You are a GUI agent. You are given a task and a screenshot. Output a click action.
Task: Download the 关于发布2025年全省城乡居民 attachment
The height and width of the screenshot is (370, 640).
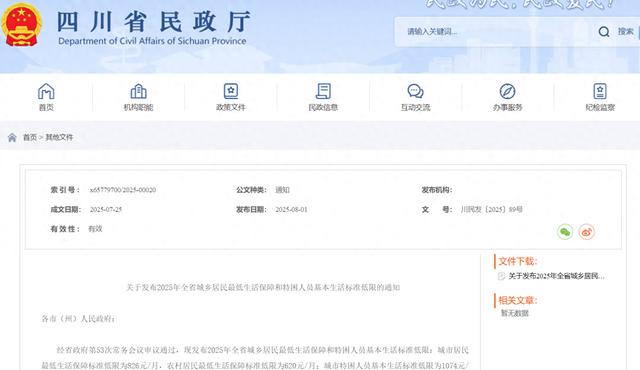556,276
